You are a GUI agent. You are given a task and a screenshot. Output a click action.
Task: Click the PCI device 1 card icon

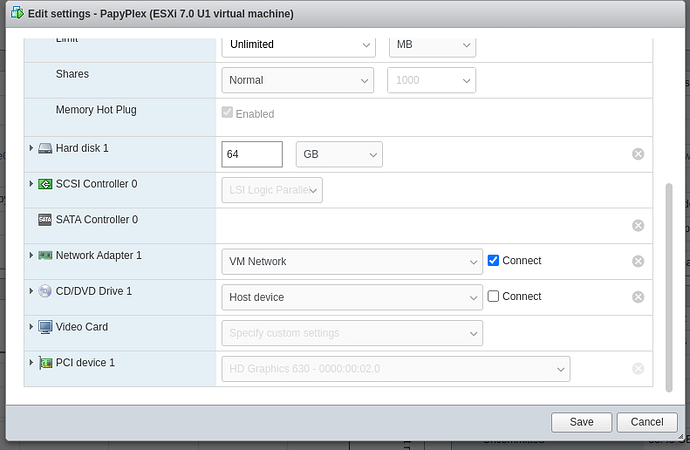(45, 363)
